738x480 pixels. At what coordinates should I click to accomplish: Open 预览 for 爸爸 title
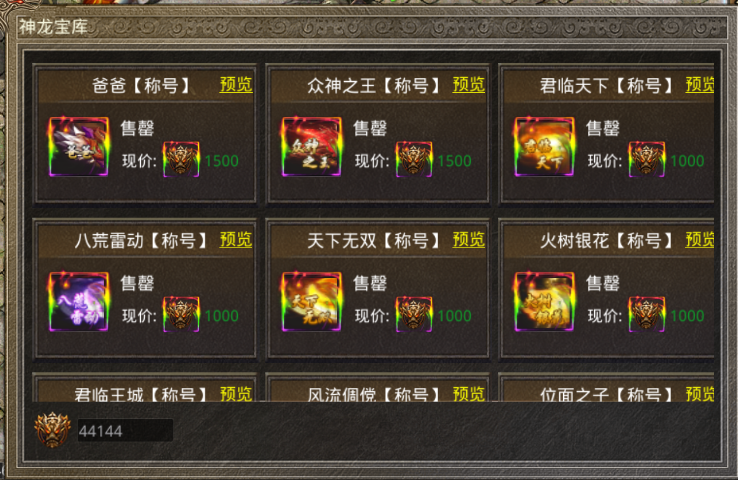[x=236, y=85]
